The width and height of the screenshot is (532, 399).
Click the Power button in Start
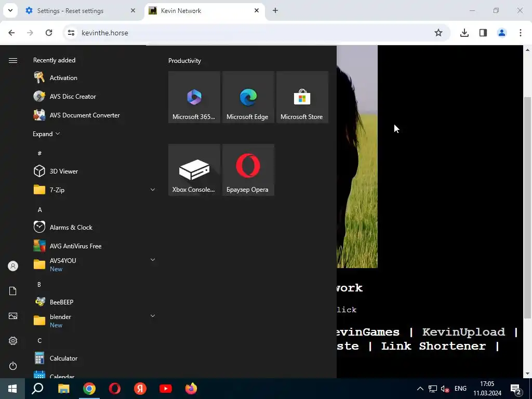(x=13, y=366)
